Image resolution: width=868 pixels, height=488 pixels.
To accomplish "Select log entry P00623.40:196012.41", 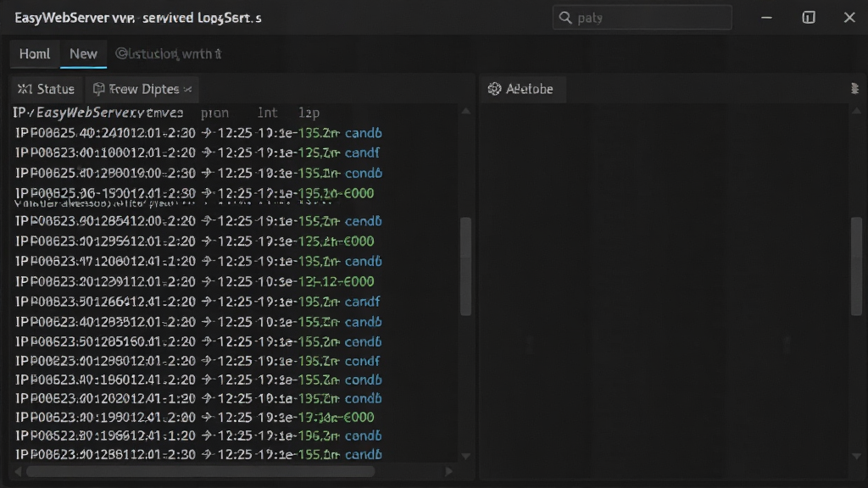I will click(198, 380).
